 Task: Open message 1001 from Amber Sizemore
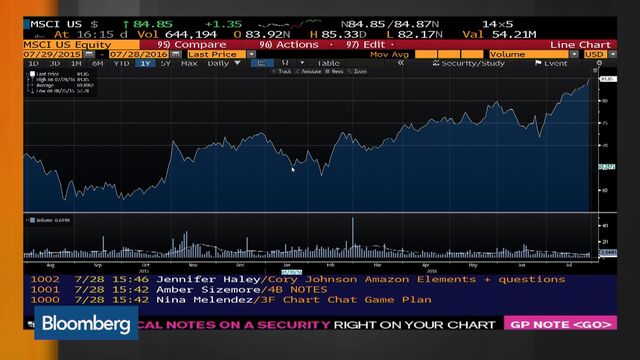pos(178,289)
